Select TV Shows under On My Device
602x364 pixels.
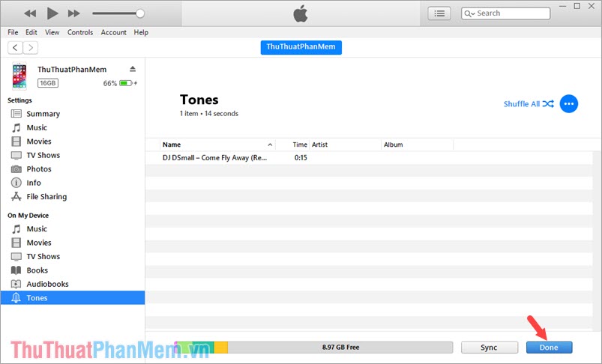pyautogui.click(x=73, y=256)
